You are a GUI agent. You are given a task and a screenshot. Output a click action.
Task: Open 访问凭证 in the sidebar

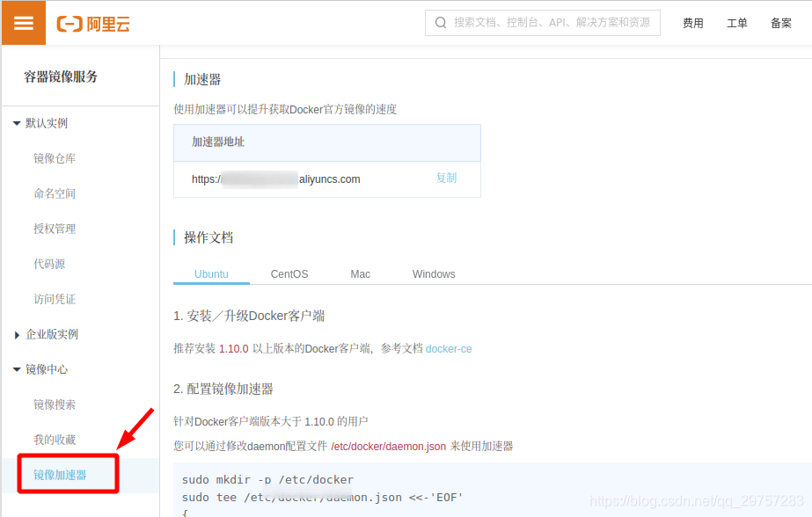click(55, 299)
